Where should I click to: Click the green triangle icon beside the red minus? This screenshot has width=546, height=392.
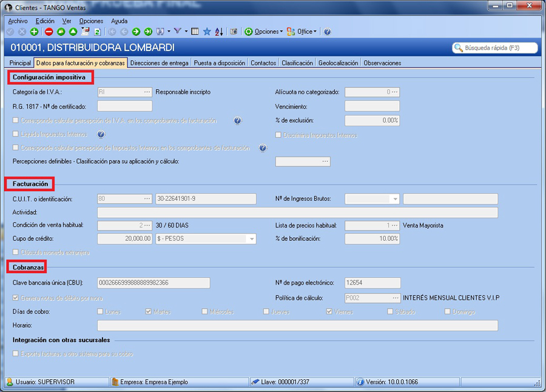[x=61, y=32]
